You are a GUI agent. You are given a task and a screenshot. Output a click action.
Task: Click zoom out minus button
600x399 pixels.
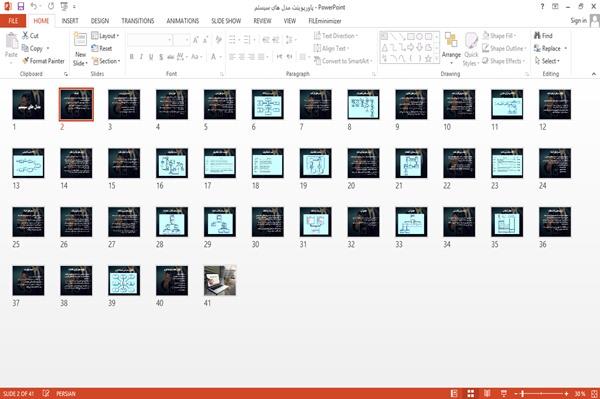(x=515, y=393)
